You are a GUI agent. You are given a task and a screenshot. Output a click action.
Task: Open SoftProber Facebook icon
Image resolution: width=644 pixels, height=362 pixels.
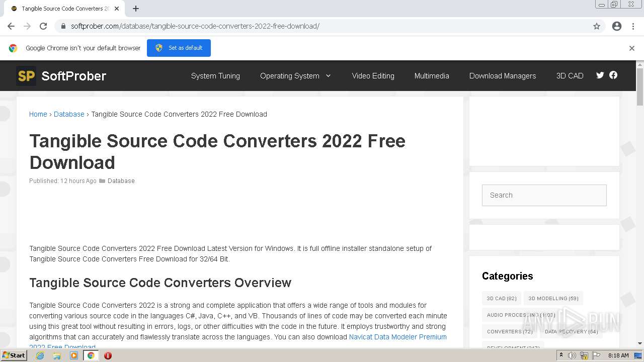tap(613, 75)
